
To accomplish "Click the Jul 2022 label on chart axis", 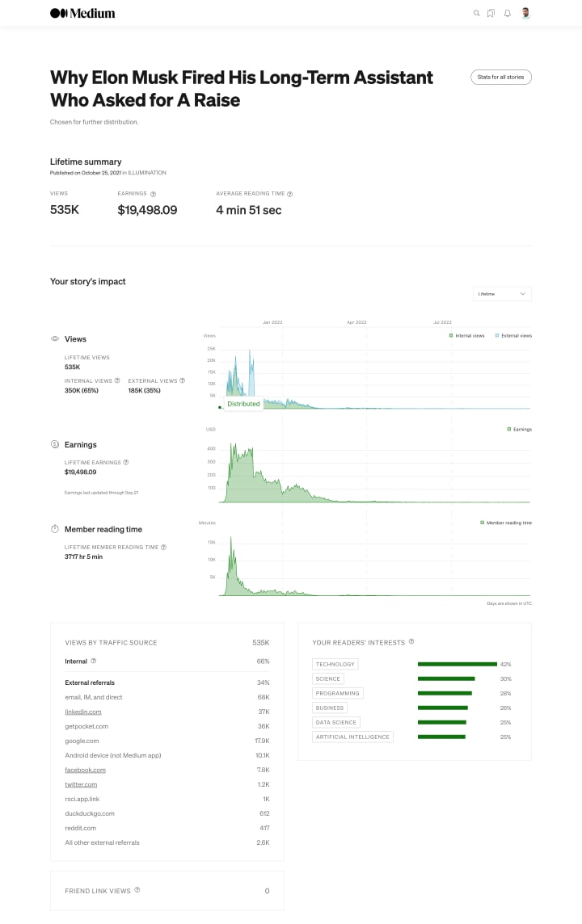I will [x=442, y=322].
